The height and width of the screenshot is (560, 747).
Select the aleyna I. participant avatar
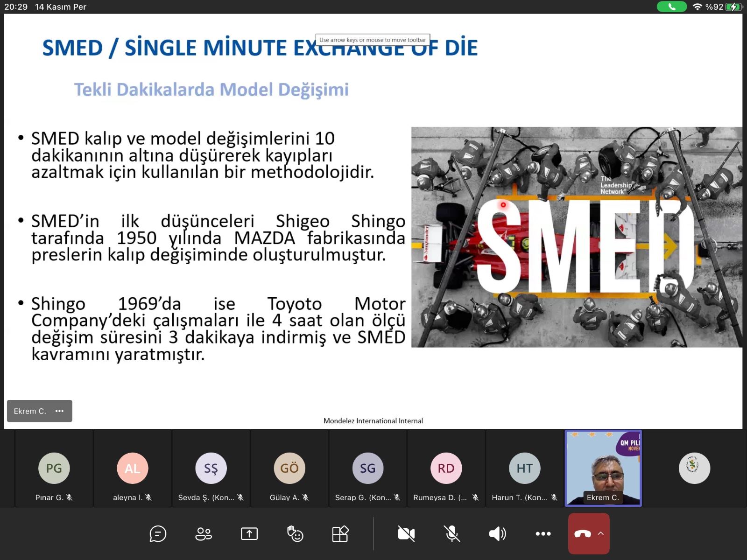133,468
